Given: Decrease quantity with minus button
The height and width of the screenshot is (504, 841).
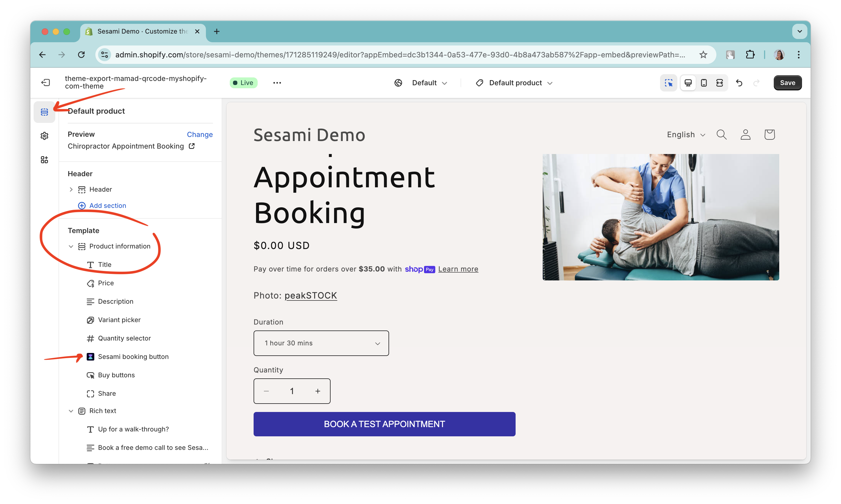Looking at the screenshot, I should tap(266, 391).
